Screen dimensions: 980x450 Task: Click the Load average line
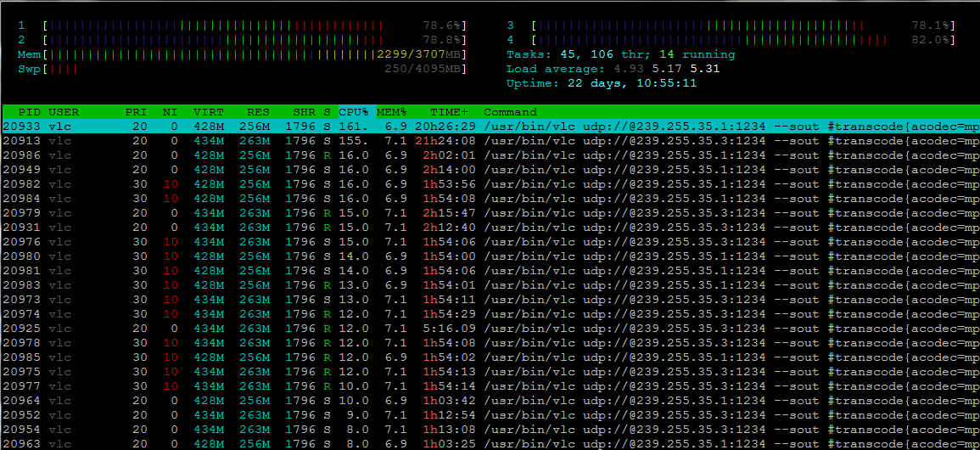[613, 69]
